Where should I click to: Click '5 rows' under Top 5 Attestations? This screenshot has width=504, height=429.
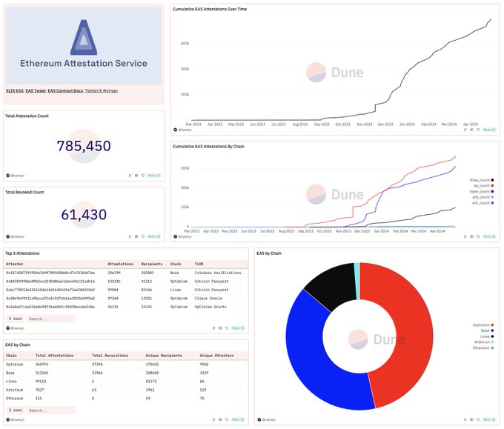16,319
